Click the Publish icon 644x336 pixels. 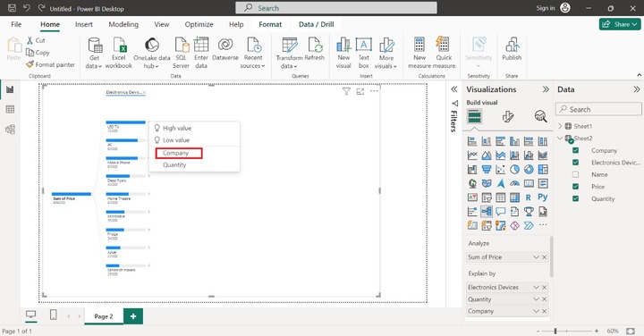point(512,46)
